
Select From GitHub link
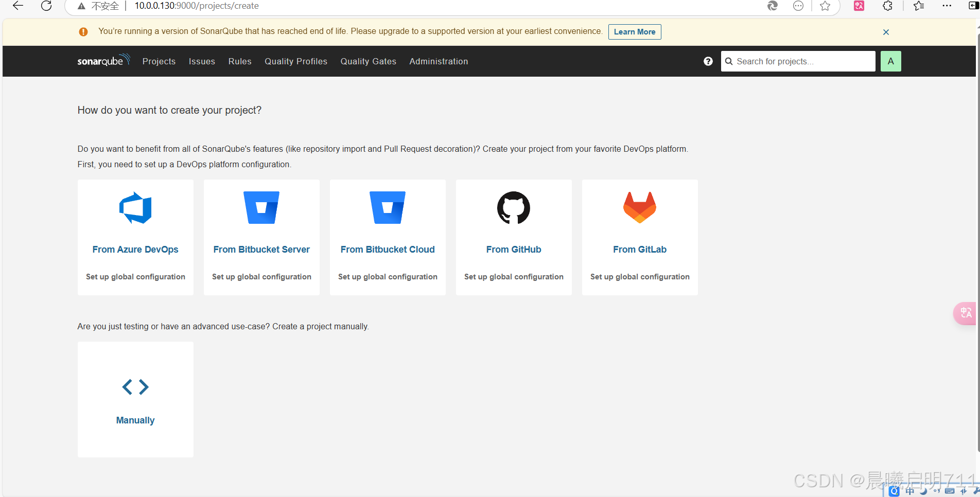[514, 250]
